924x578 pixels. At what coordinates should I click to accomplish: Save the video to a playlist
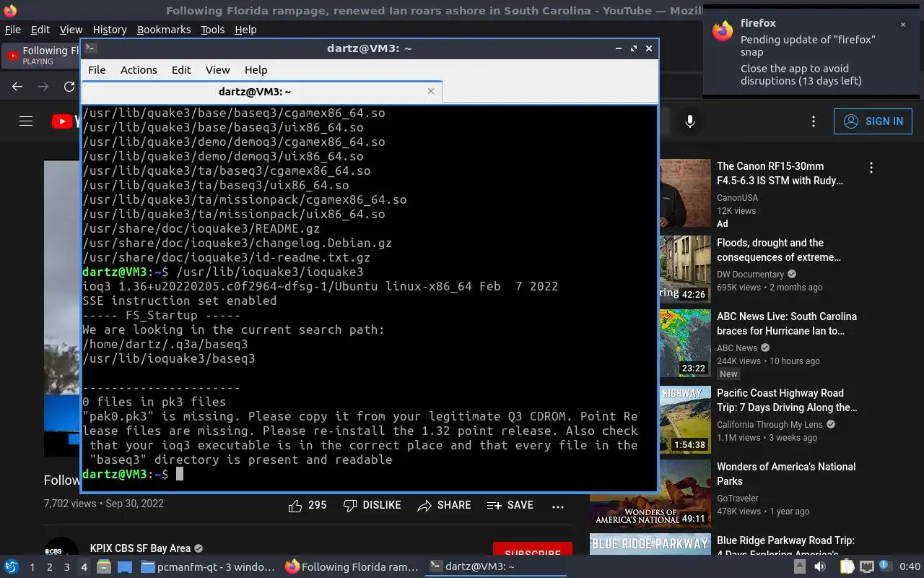(x=510, y=505)
